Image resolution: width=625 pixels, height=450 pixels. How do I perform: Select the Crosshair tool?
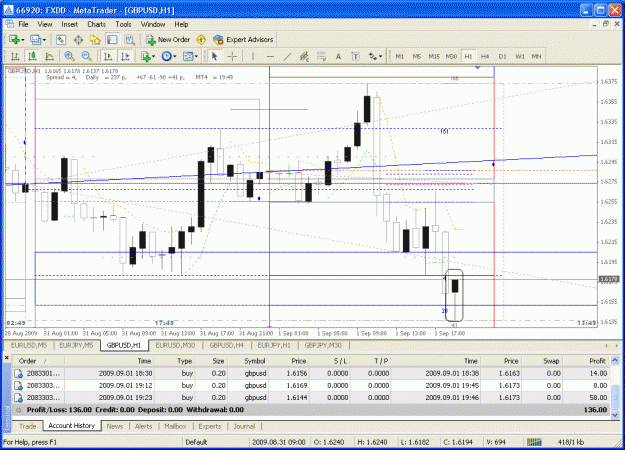click(232, 57)
